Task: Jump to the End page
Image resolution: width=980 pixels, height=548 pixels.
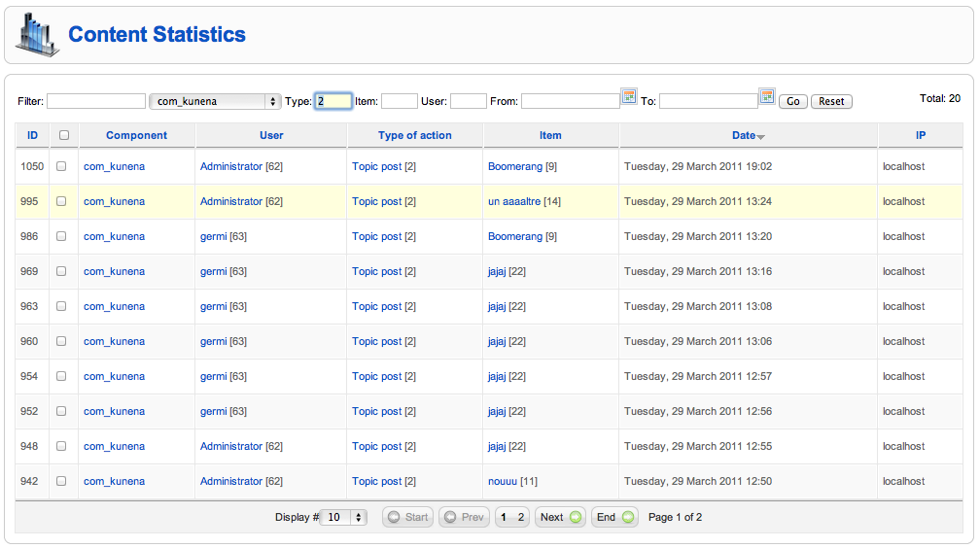Action: 614,517
